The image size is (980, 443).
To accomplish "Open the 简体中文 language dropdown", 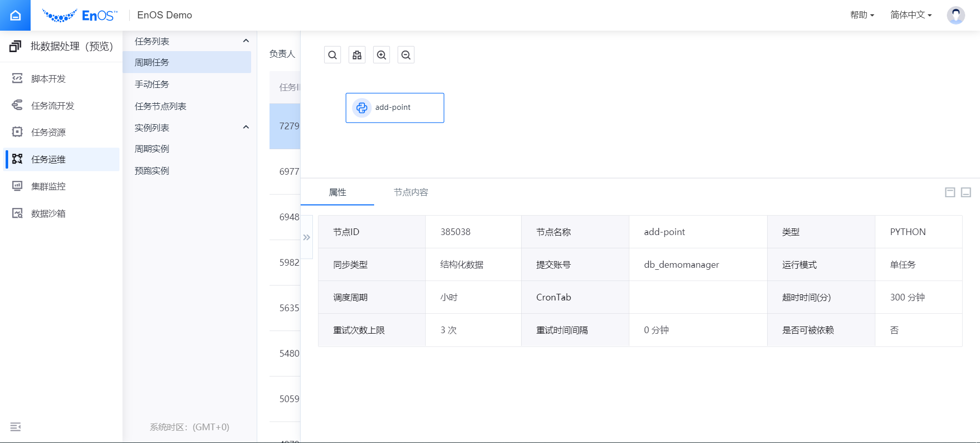I will (911, 15).
